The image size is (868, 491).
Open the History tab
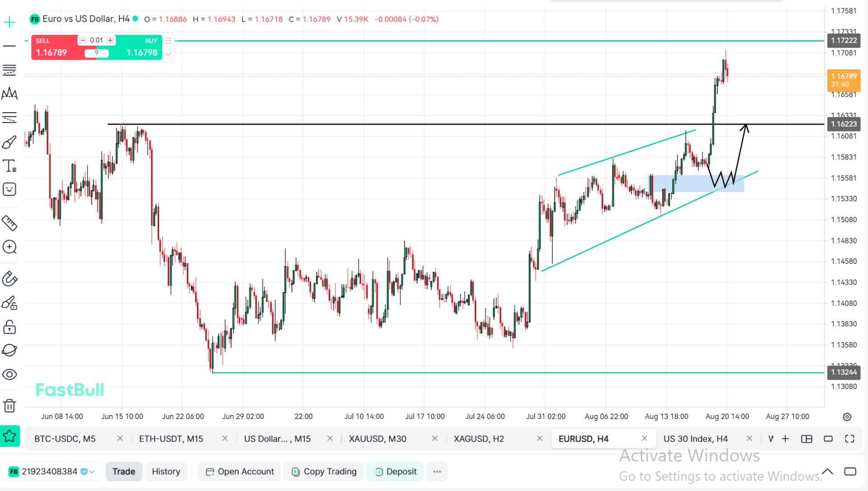click(x=166, y=472)
